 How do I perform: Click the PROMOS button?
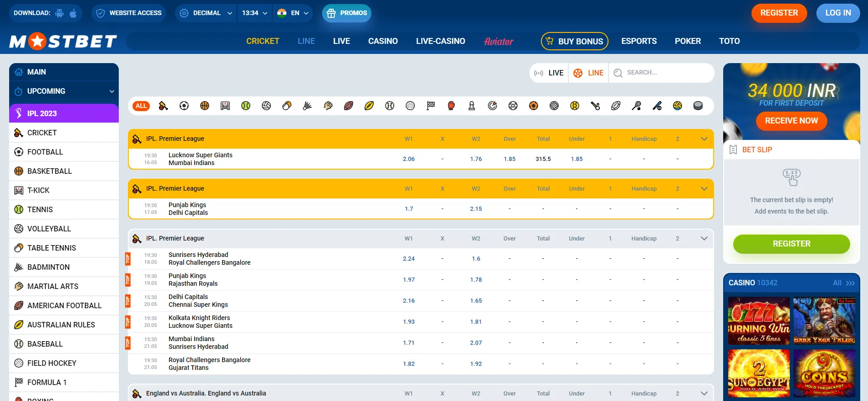coord(347,13)
